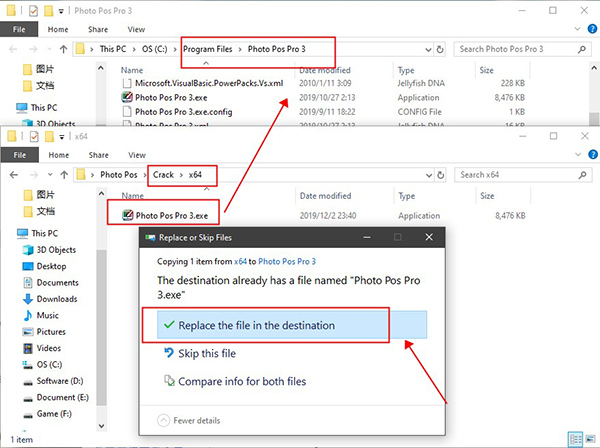600x448 pixels.
Task: Click Up arrow in x64 window
Action: tap(64, 175)
